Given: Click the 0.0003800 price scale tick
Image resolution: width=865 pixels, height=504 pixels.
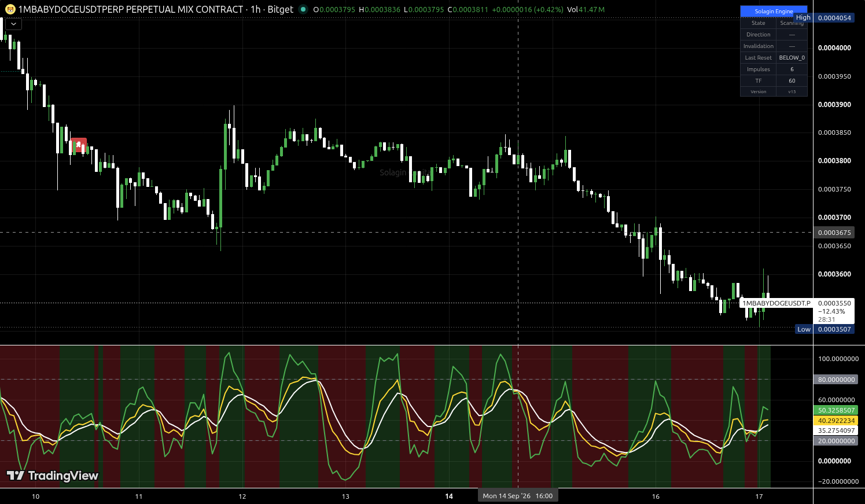Looking at the screenshot, I should click(x=834, y=161).
